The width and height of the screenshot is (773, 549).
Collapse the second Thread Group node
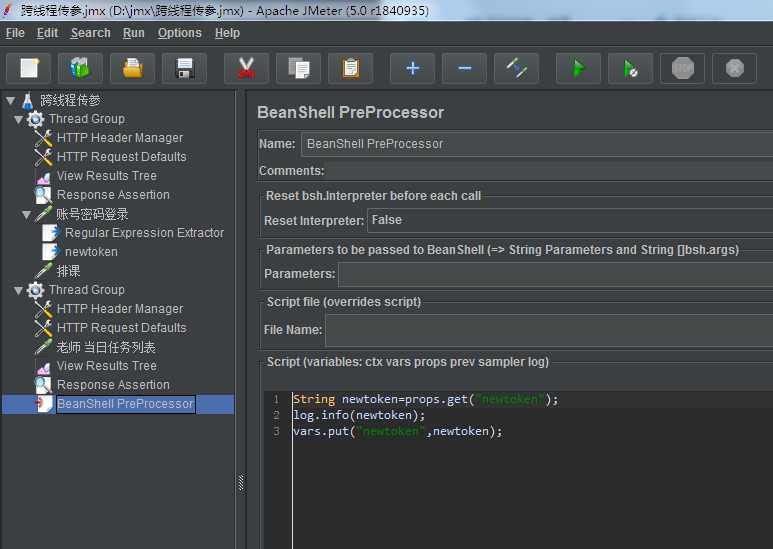pos(19,290)
